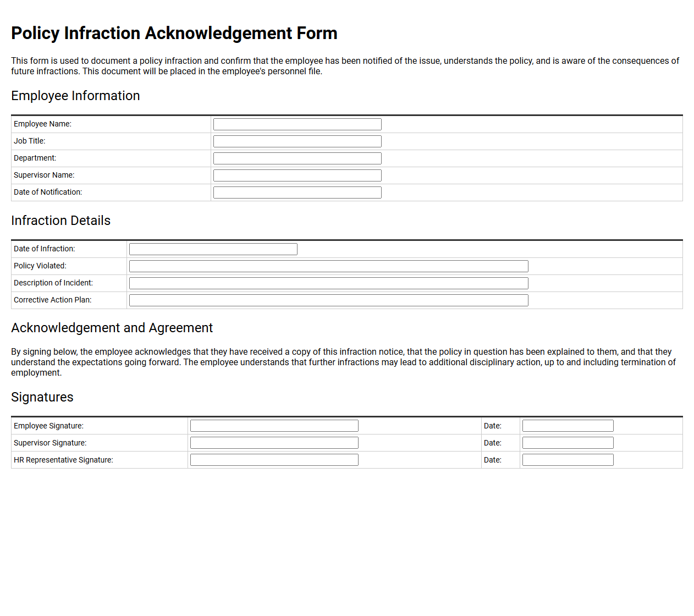Click the "Date of Notification:" label
Image resolution: width=694 pixels, height=616 pixels.
[48, 193]
